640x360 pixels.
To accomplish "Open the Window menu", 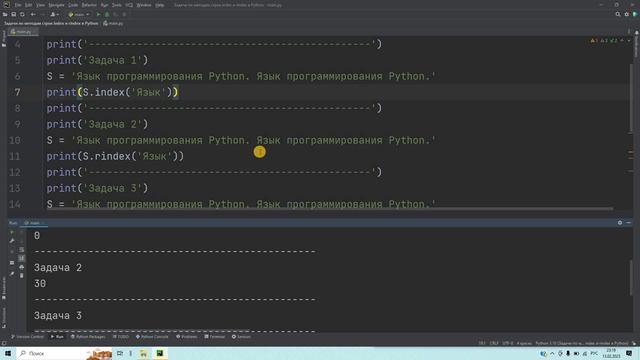I will coord(144,5).
